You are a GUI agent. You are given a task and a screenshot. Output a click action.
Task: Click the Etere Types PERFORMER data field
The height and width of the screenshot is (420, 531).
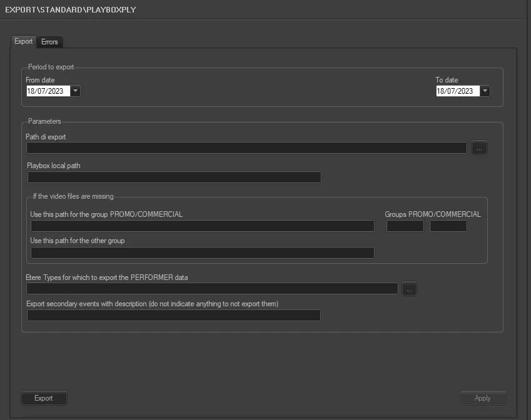pos(212,289)
